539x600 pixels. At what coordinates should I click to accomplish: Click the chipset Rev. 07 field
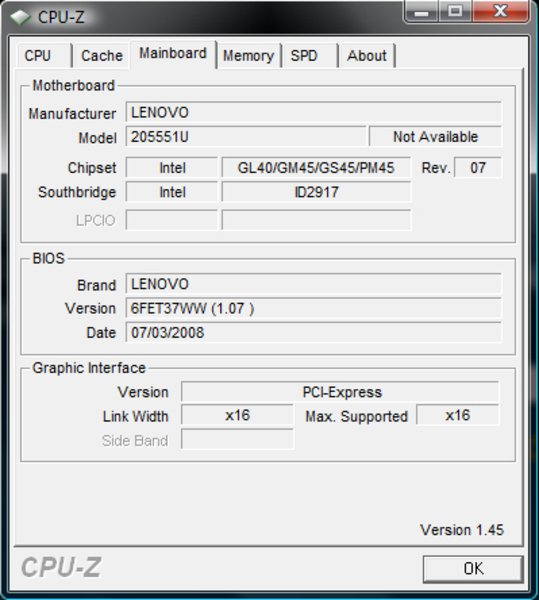tap(478, 168)
